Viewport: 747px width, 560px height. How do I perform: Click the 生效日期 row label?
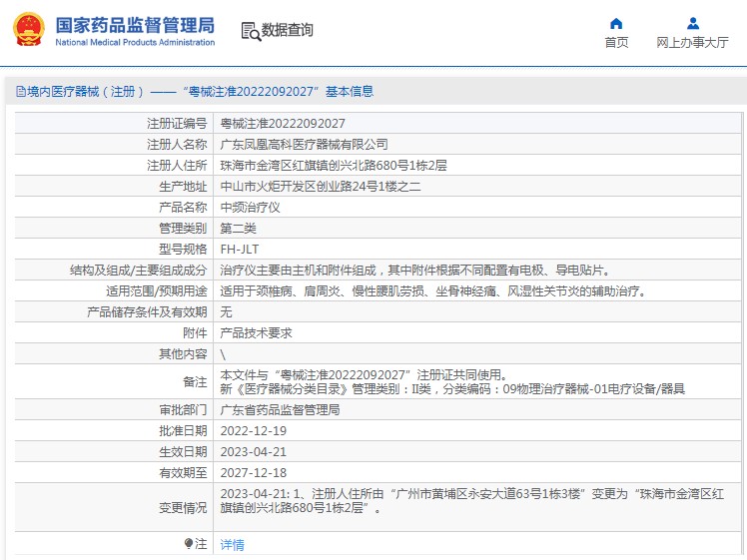(x=183, y=452)
